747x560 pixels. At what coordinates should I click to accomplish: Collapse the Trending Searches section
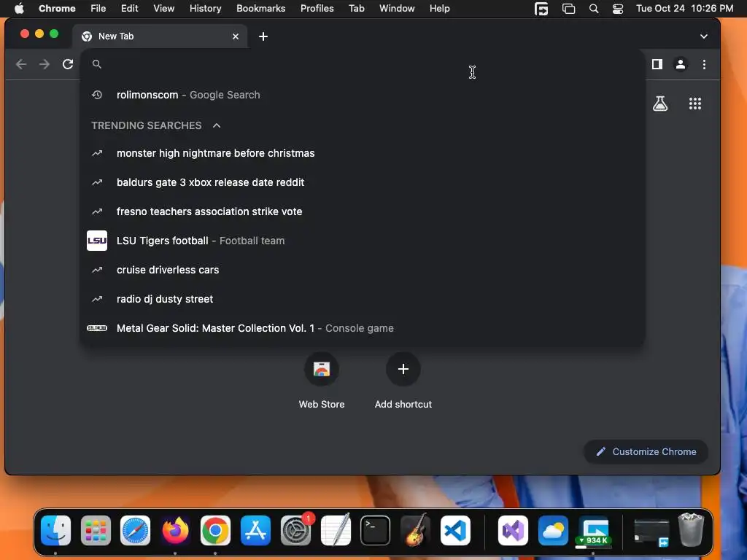(216, 125)
